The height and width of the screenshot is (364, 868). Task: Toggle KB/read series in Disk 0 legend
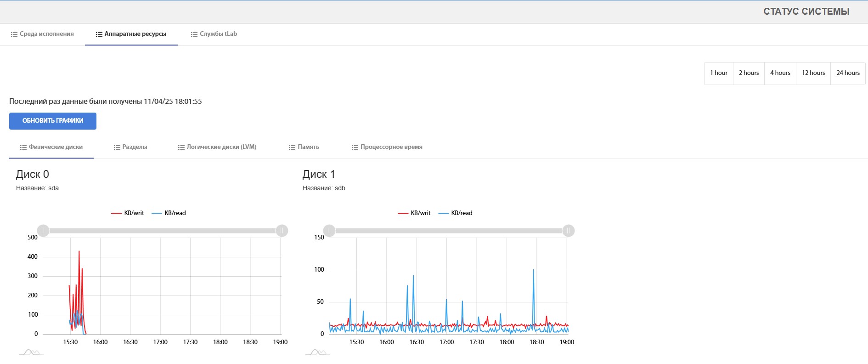(x=169, y=213)
